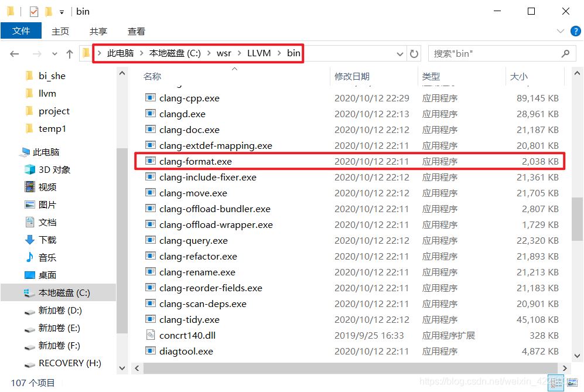Image resolution: width=584 pixels, height=392 pixels.
Task: Open the address bar history dropdown
Action: pos(400,53)
